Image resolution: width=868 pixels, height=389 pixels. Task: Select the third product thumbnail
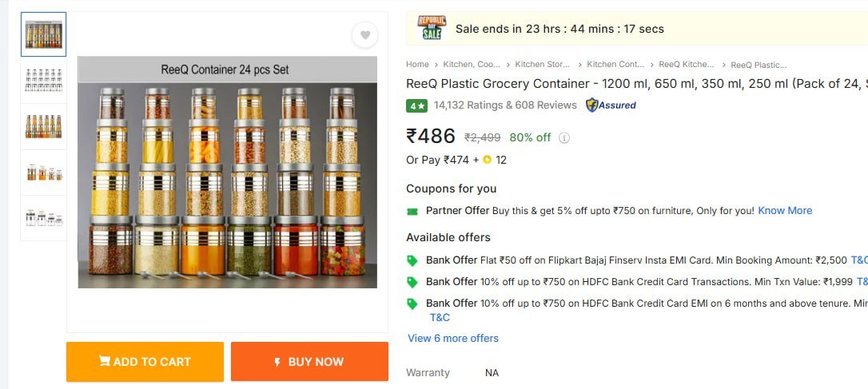43,126
